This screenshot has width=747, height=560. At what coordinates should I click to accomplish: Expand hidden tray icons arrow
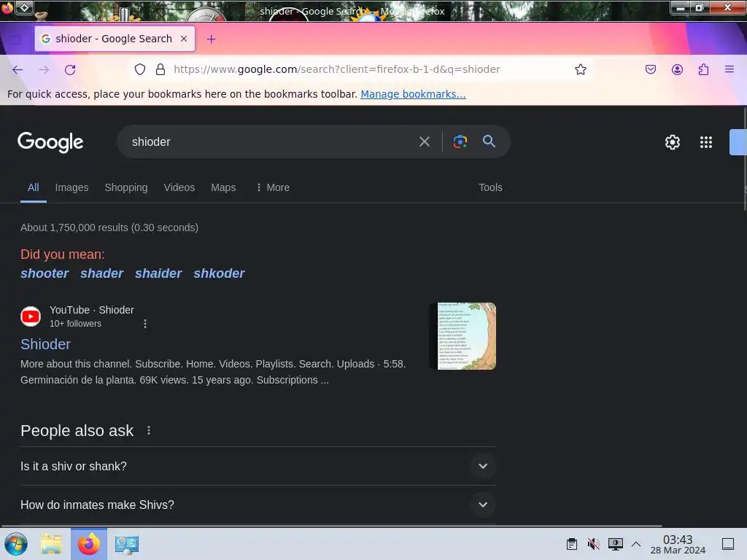pyautogui.click(x=636, y=544)
